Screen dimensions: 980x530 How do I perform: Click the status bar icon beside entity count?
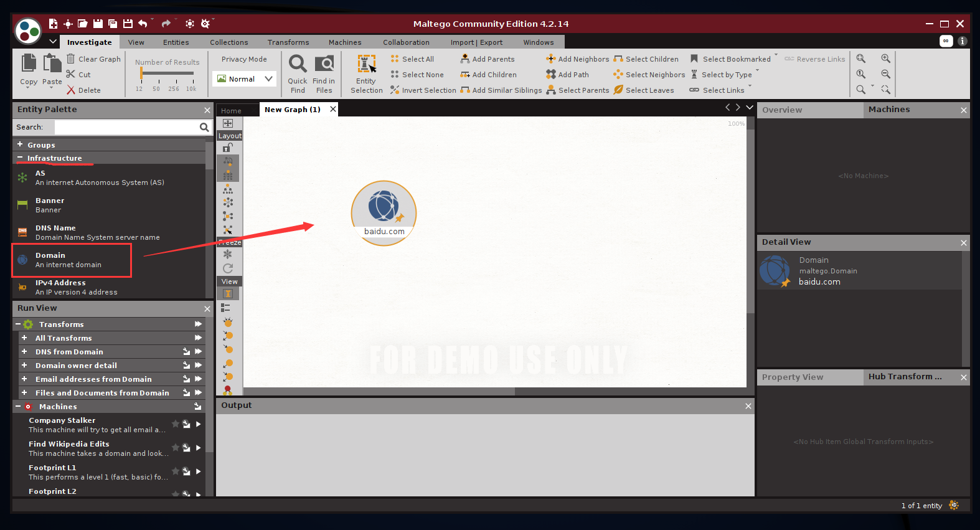(953, 505)
